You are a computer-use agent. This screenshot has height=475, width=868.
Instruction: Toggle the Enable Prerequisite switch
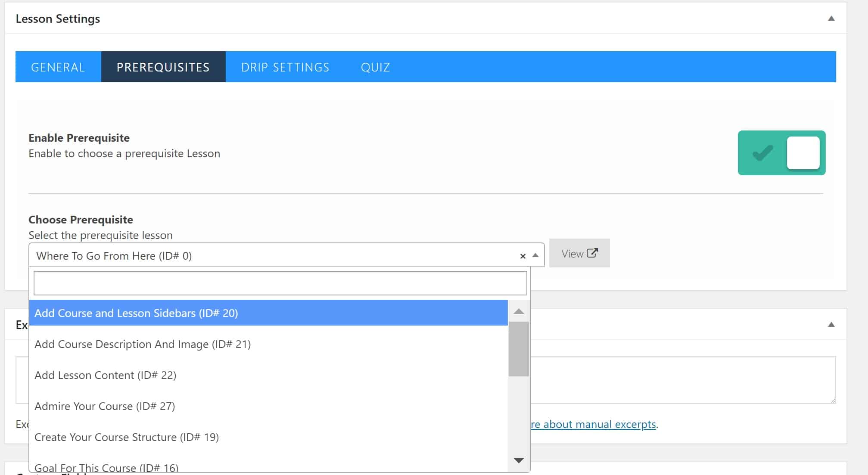(781, 153)
